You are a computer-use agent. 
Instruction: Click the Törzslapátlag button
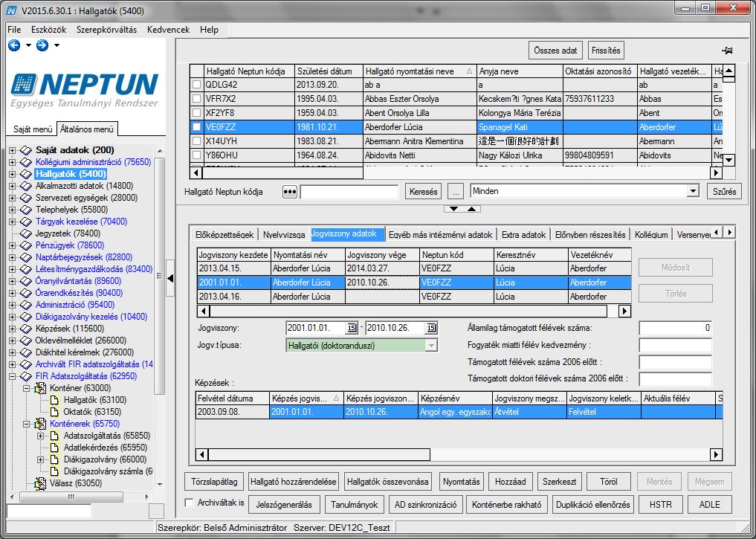click(x=214, y=482)
